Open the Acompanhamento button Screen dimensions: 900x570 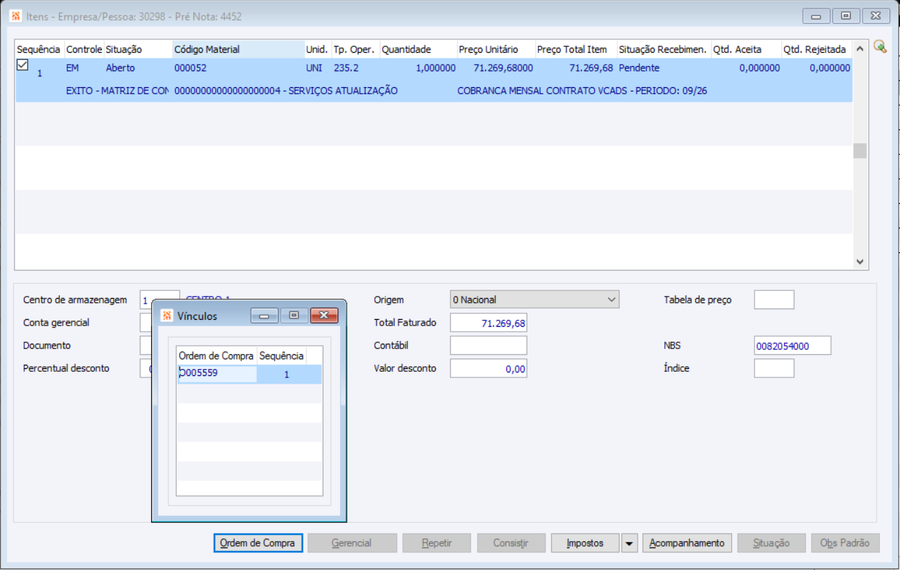coord(686,543)
